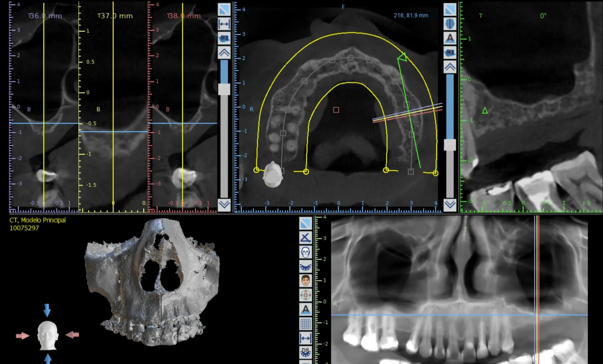Click the skull view icon
This screenshot has width=603, height=364.
point(306,252)
